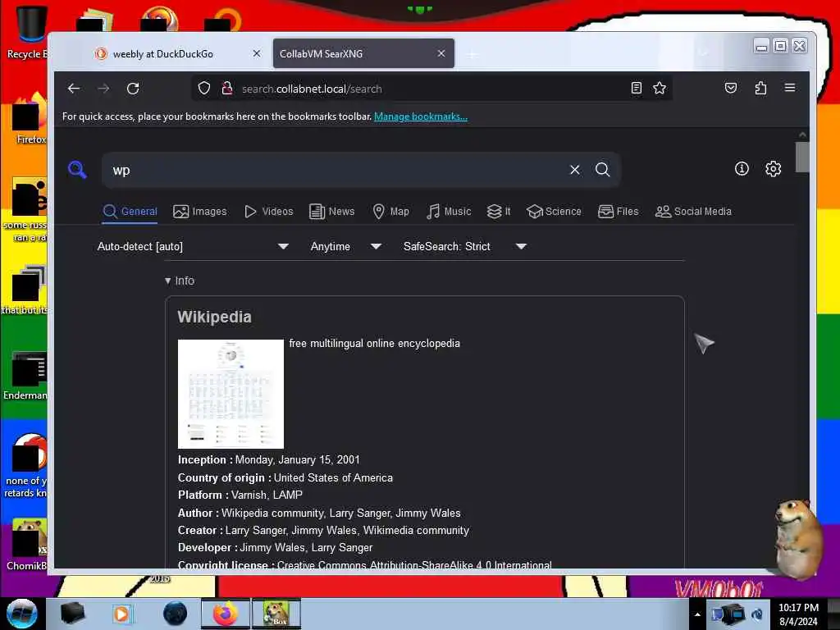The image size is (840, 630).
Task: Open the Windows Start orb
Action: 22,614
